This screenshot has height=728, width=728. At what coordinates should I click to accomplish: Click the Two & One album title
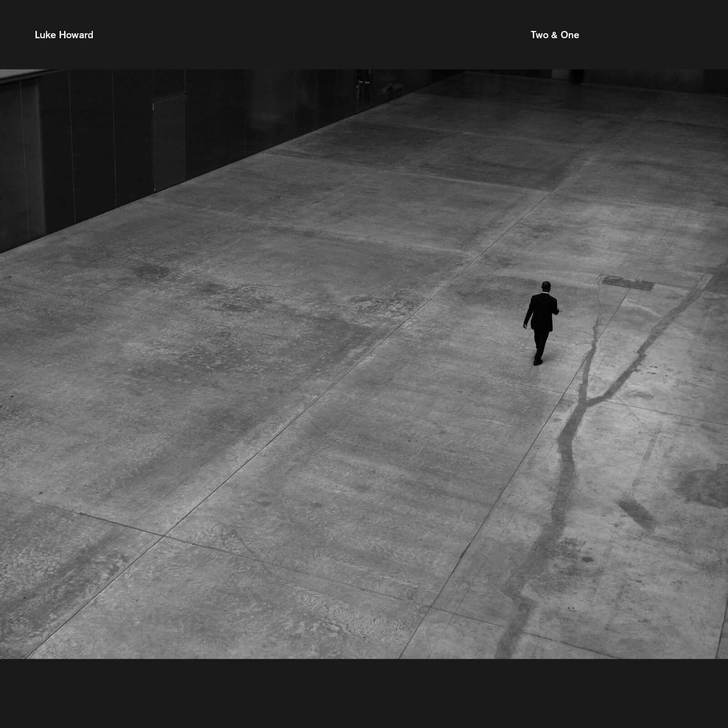click(x=554, y=35)
